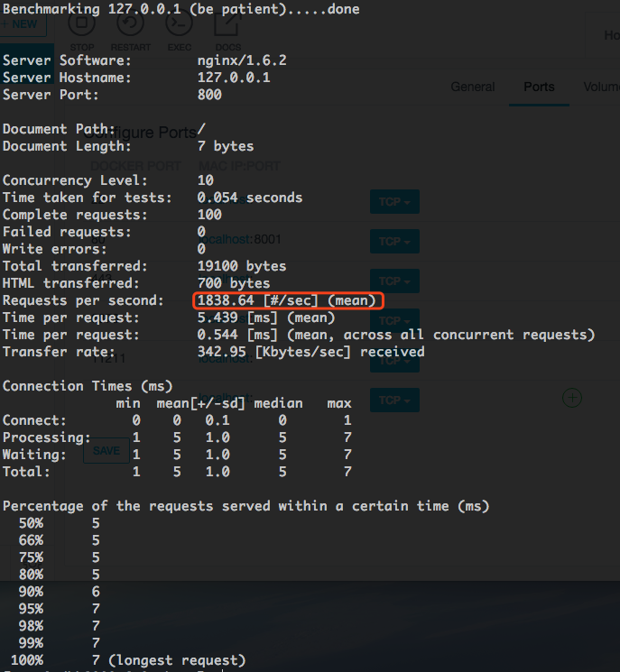Select the Ports tab
The image size is (620, 672).
click(539, 87)
